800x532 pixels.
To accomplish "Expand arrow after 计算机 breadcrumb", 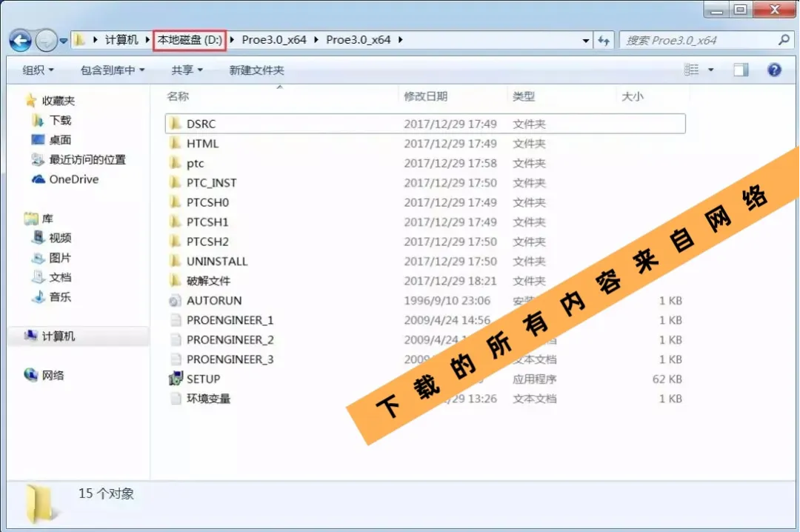I will 147,40.
